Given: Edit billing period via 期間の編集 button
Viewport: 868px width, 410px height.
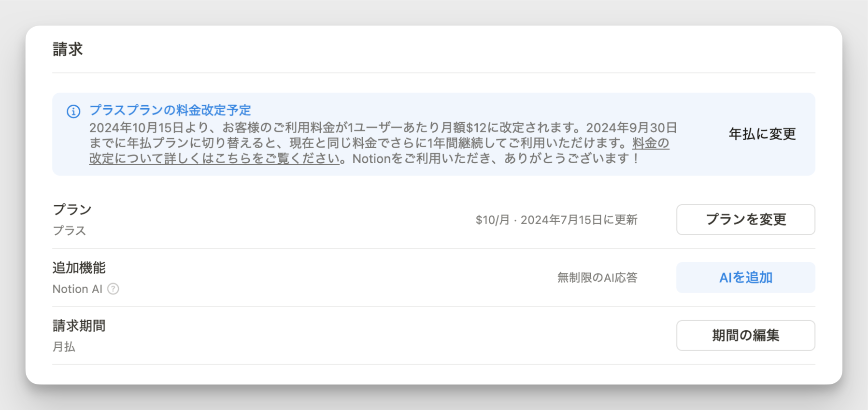Looking at the screenshot, I should [745, 336].
